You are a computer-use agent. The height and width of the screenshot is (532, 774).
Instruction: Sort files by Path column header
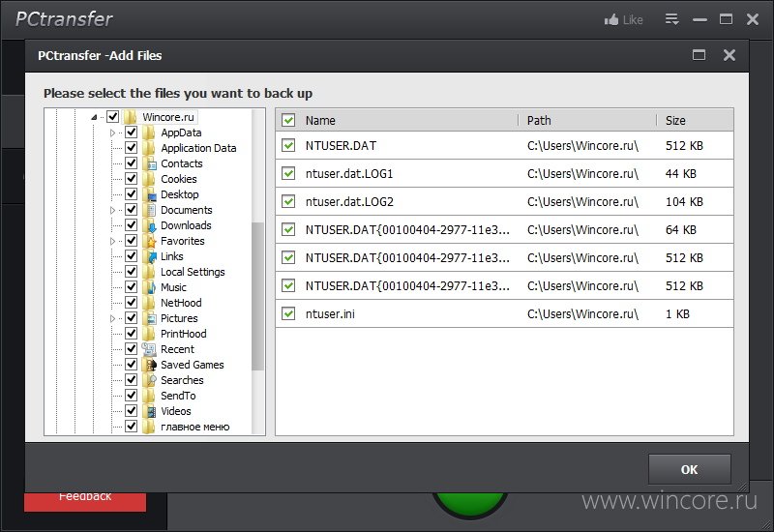coord(539,120)
